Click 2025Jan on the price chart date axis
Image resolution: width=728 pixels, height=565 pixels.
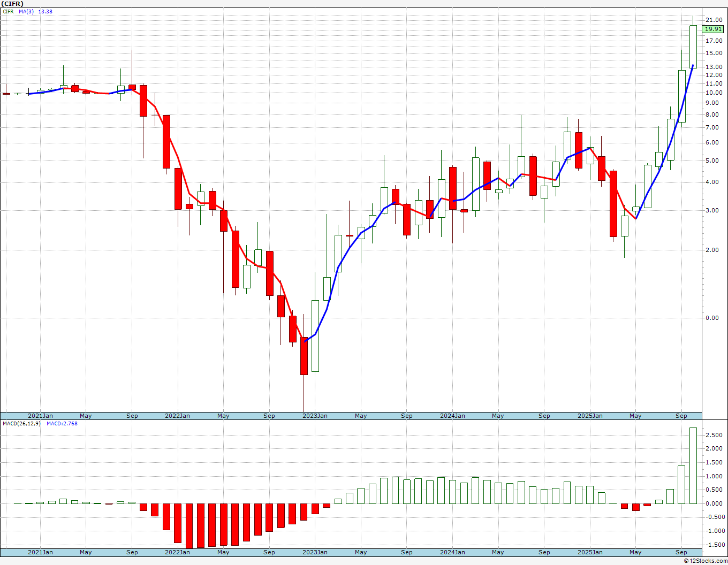590,416
